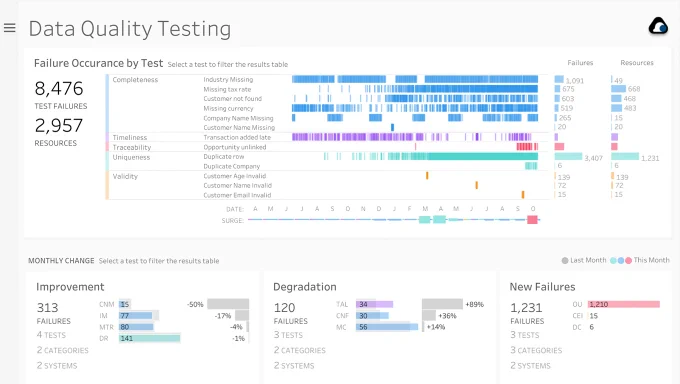This screenshot has height=384, width=680.
Task: Click the Completeness category label
Action: click(x=135, y=79)
